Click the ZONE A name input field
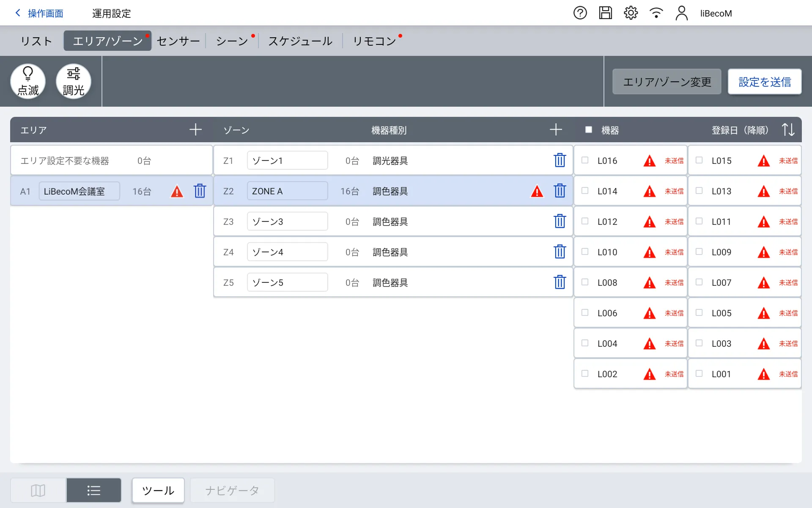The height and width of the screenshot is (508, 812). pyautogui.click(x=287, y=191)
